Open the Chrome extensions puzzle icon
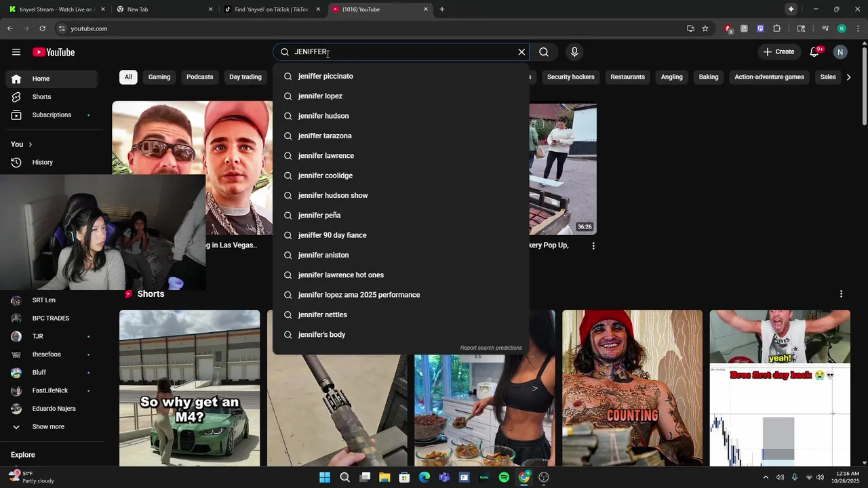Image resolution: width=868 pixels, height=488 pixels. [777, 28]
